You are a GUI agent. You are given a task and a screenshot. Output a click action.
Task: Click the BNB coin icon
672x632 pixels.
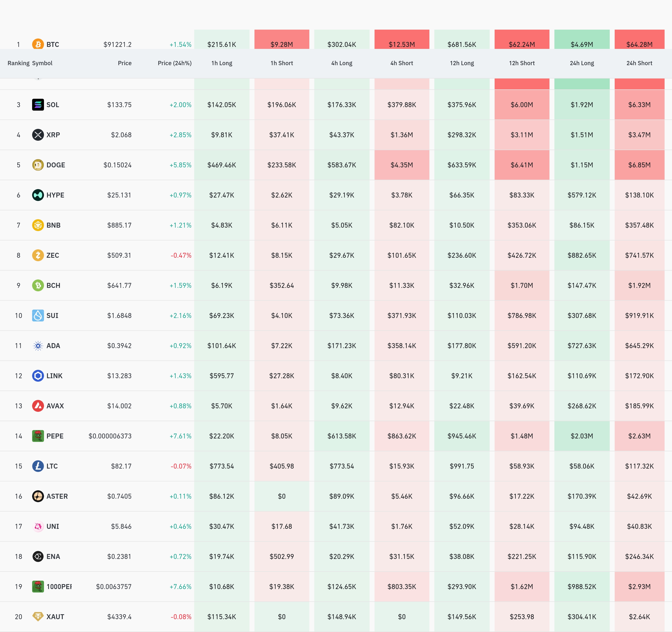38,225
